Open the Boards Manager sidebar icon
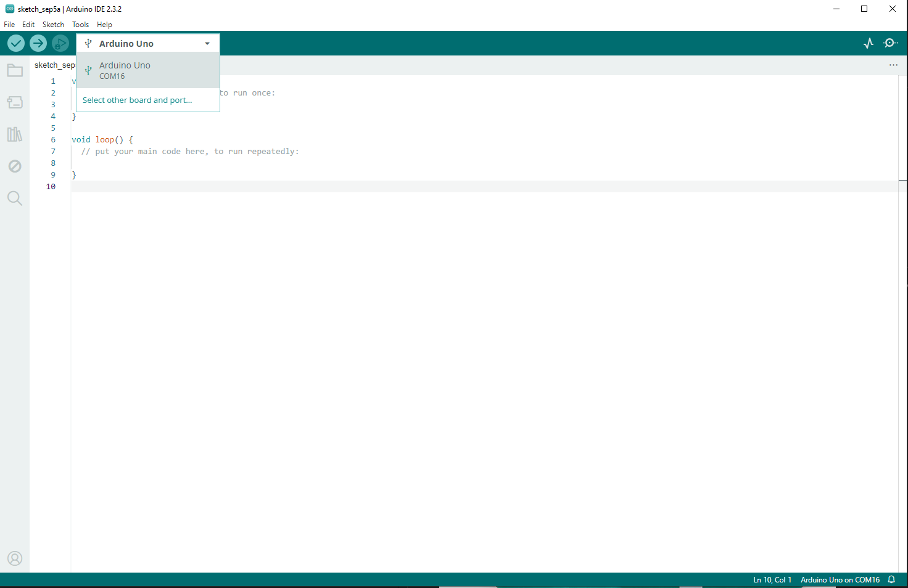Viewport: 908px width, 588px height. [x=15, y=102]
